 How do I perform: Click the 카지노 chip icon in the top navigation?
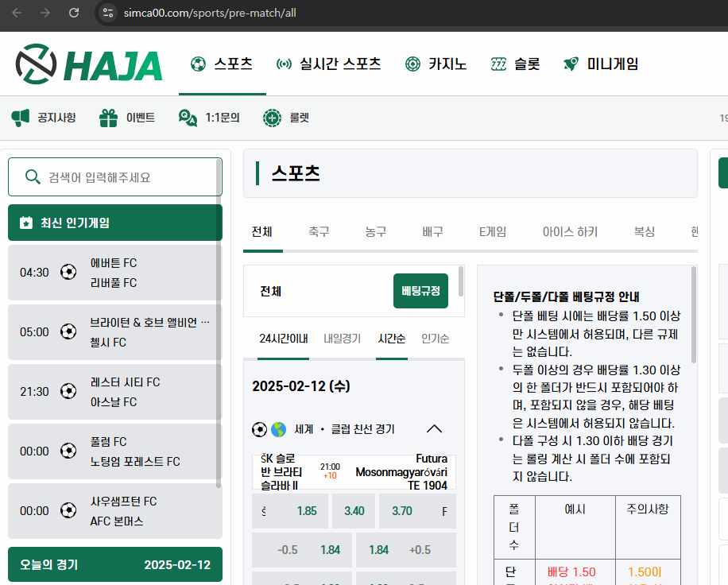coord(412,64)
